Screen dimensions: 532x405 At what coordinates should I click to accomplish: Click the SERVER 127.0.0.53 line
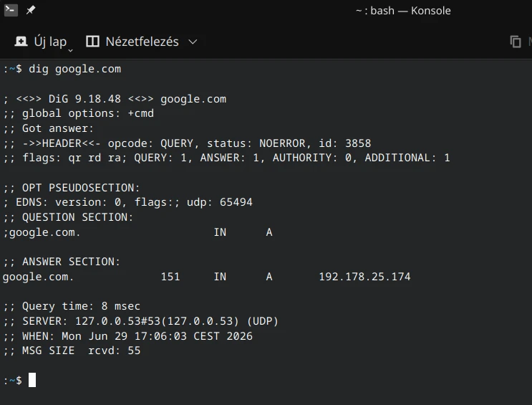point(140,321)
